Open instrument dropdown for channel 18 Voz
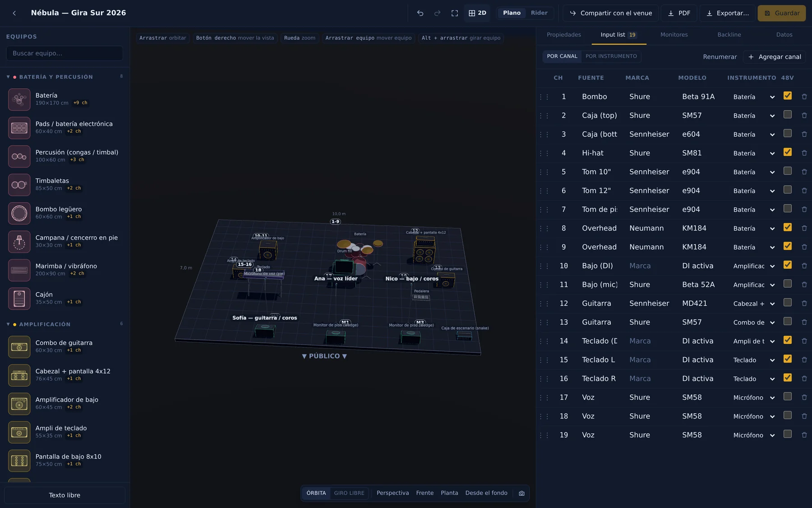 point(754,416)
